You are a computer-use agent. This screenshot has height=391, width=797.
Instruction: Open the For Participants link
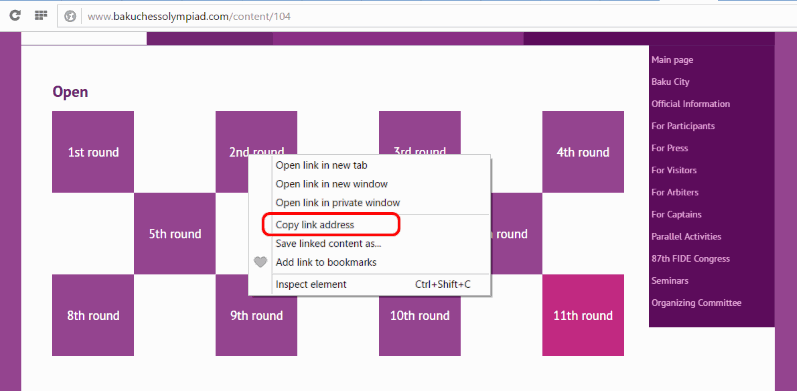click(x=683, y=126)
